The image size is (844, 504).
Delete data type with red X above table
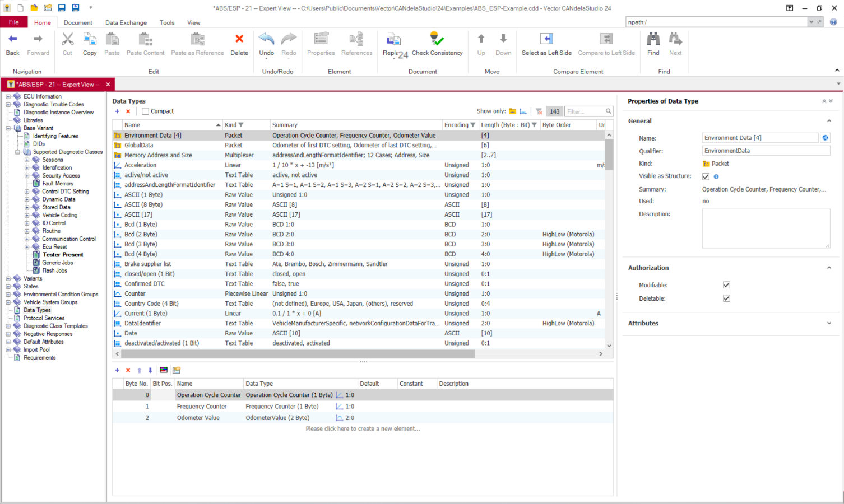click(128, 111)
